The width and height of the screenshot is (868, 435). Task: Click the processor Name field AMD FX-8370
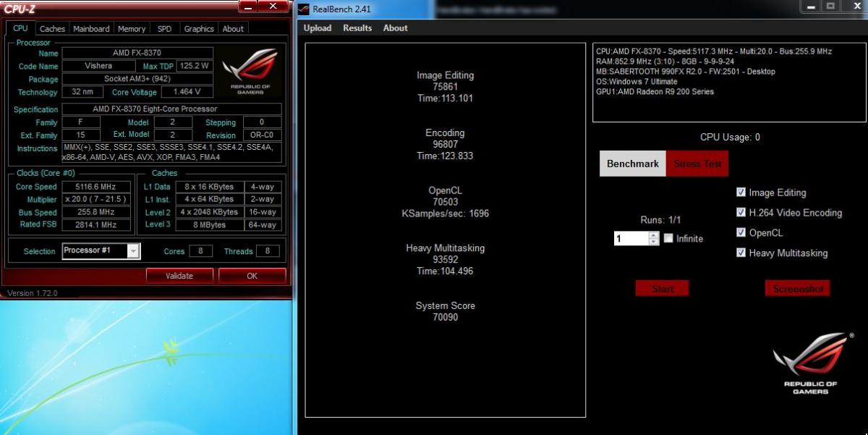(x=137, y=53)
